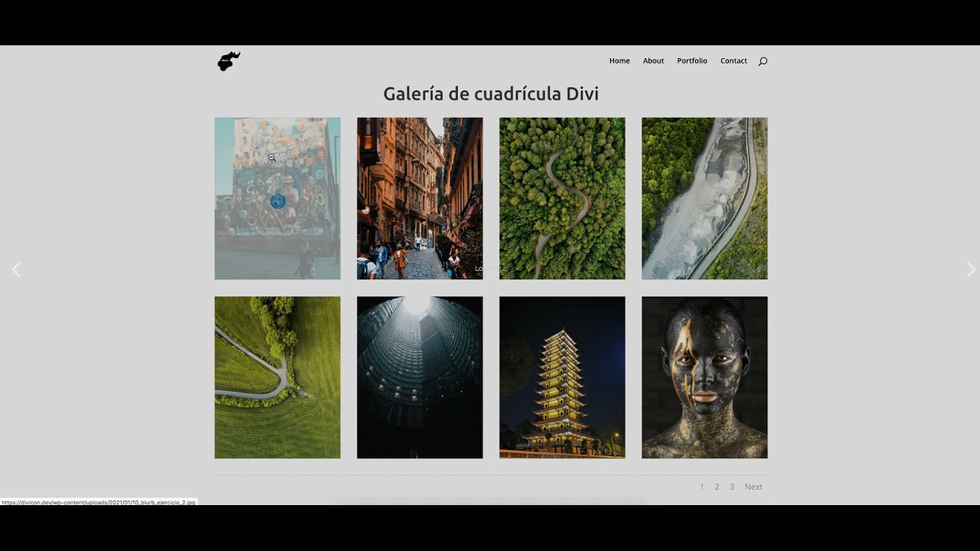Open the Portfolio menu item
This screenshot has height=551, width=980.
[692, 60]
